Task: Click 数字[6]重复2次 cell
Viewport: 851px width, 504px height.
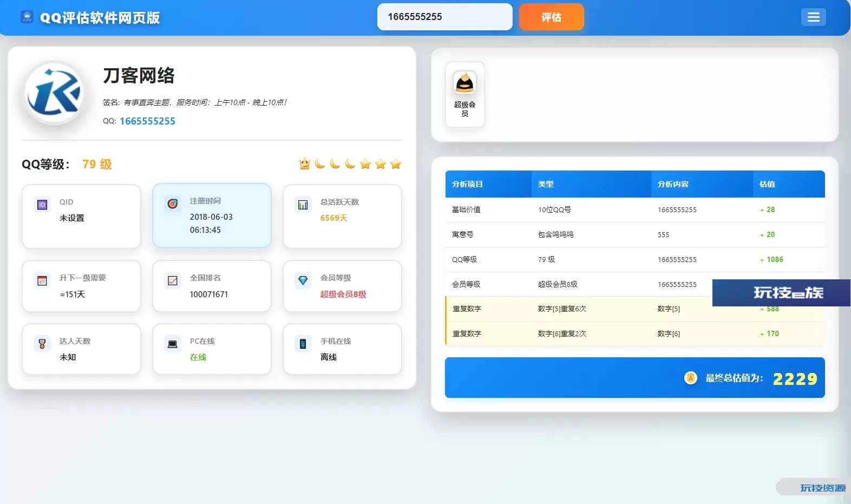Action: tap(562, 333)
